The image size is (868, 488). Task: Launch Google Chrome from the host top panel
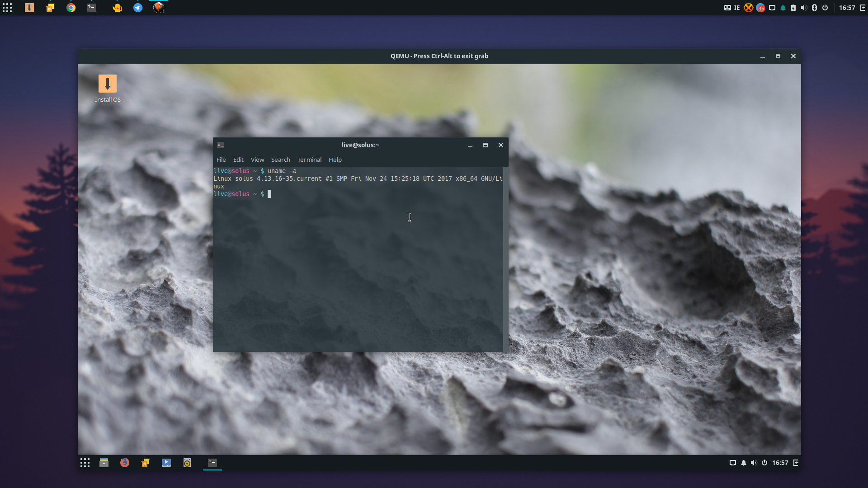tap(71, 8)
